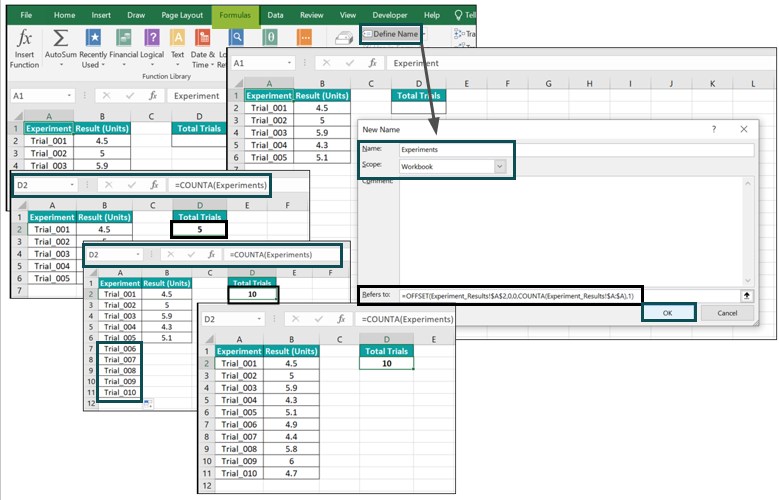
Task: Open the Help tab
Action: (432, 15)
